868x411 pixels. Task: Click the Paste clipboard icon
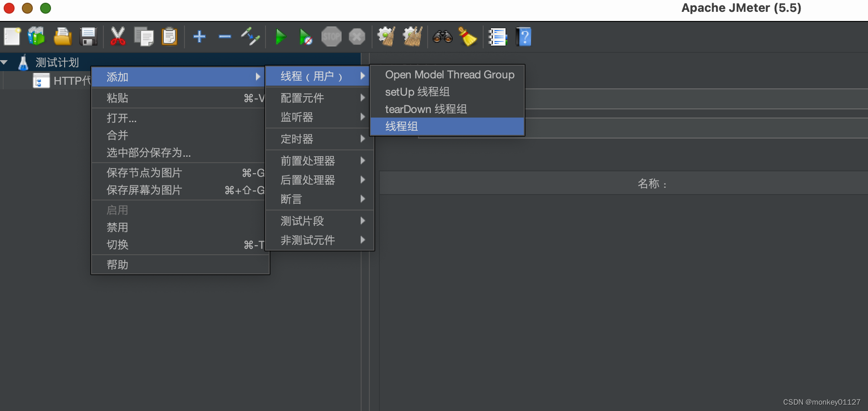(x=169, y=36)
